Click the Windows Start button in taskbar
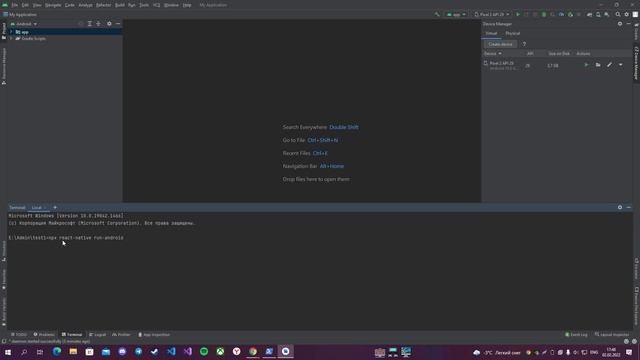This screenshot has width=640, height=360. (8, 352)
